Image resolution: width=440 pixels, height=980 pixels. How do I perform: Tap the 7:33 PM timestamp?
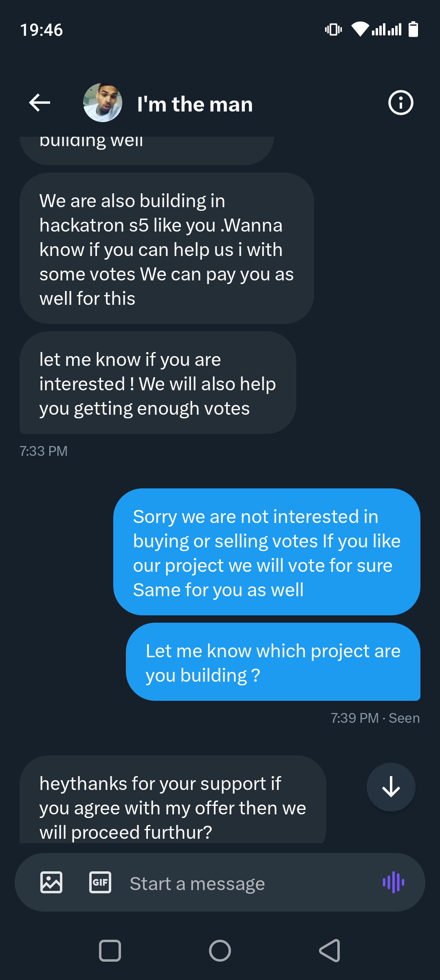click(x=44, y=451)
